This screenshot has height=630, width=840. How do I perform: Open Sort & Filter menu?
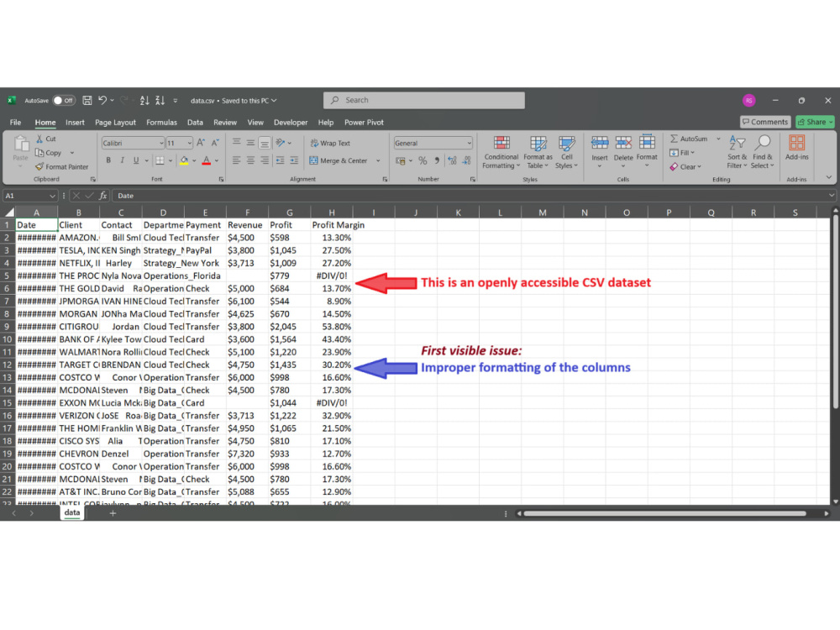click(x=737, y=152)
